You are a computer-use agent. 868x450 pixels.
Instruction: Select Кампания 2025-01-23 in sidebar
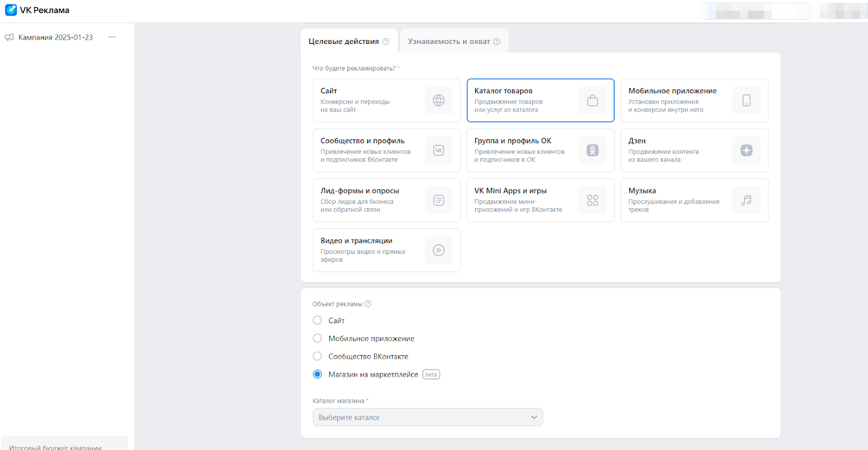[x=55, y=37]
